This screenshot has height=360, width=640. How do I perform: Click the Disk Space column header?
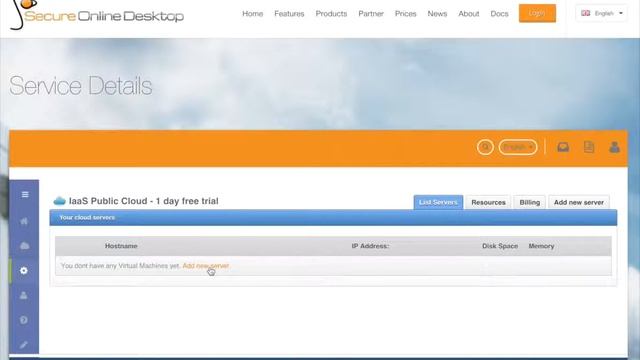click(x=500, y=246)
